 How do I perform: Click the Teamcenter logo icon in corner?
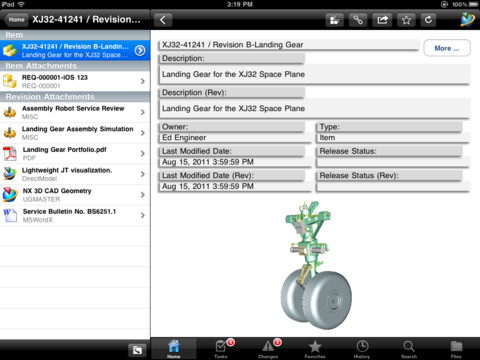pos(468,19)
